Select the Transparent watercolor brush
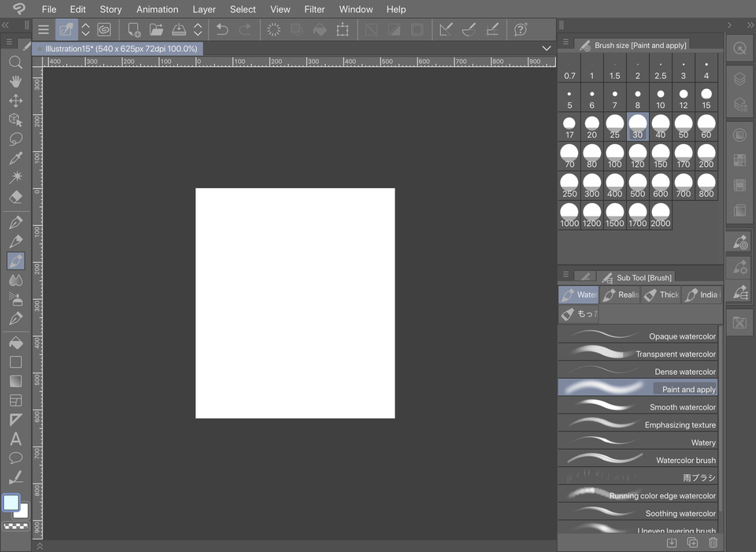 click(637, 354)
